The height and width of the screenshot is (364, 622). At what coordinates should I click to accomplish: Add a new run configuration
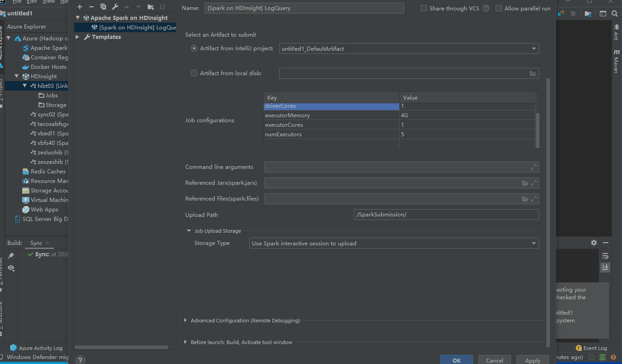click(79, 7)
